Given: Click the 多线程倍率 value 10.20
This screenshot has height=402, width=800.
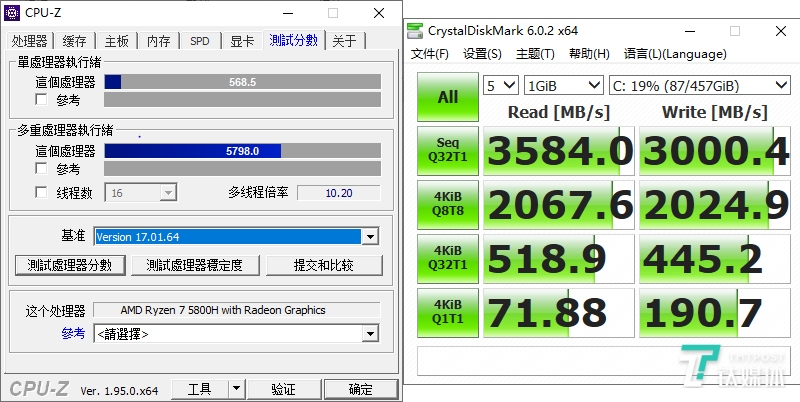Looking at the screenshot, I should [x=339, y=193].
